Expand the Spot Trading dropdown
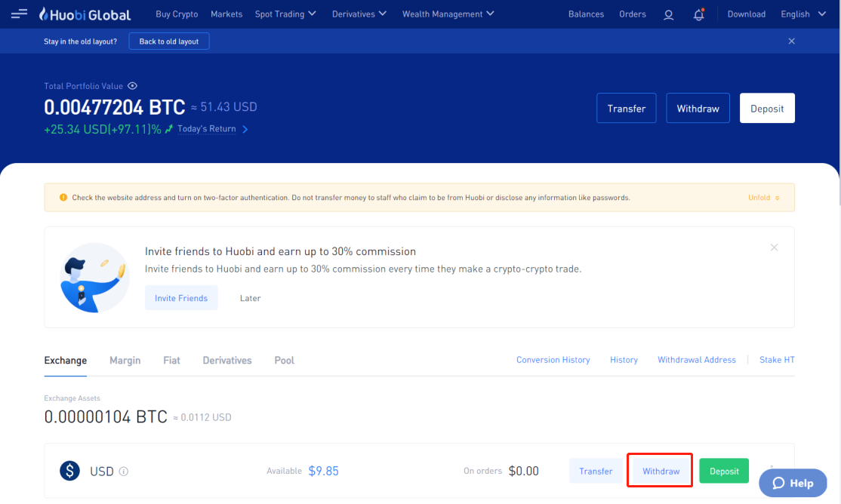 pos(285,14)
